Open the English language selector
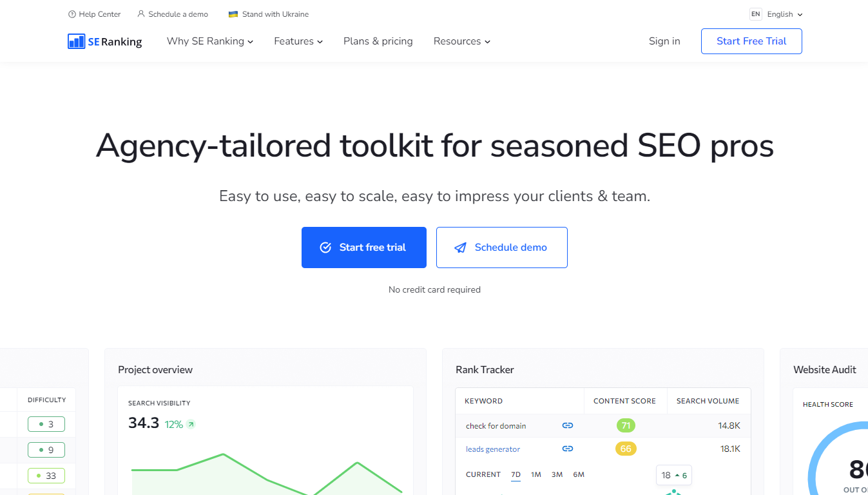The width and height of the screenshot is (868, 495). pyautogui.click(x=784, y=14)
